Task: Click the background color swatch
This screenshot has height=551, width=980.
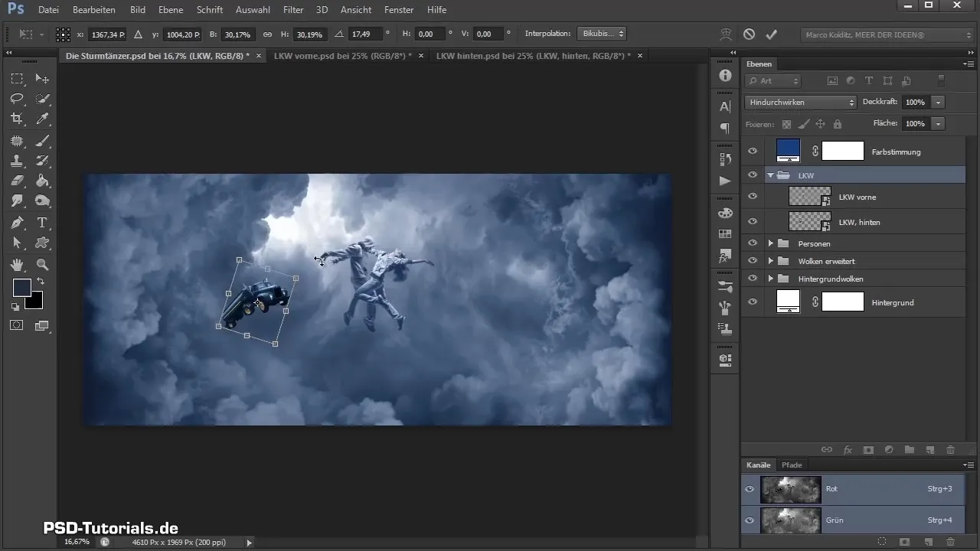Action: click(34, 301)
